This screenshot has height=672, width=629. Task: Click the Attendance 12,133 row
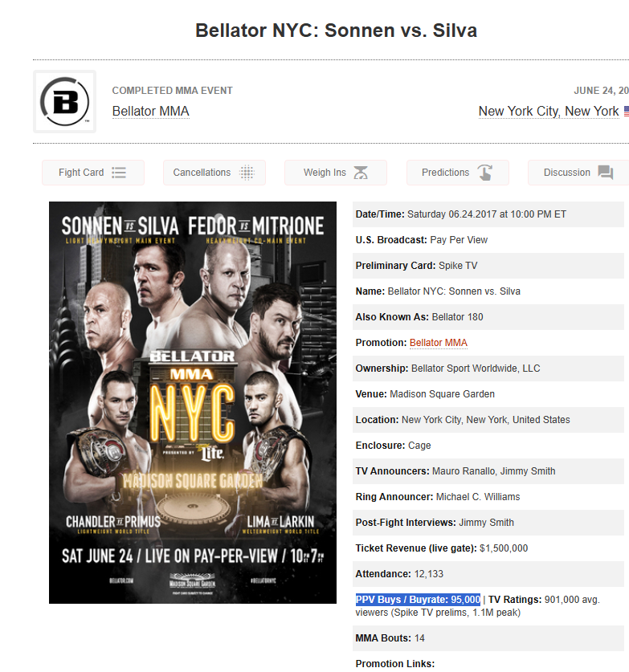point(488,574)
